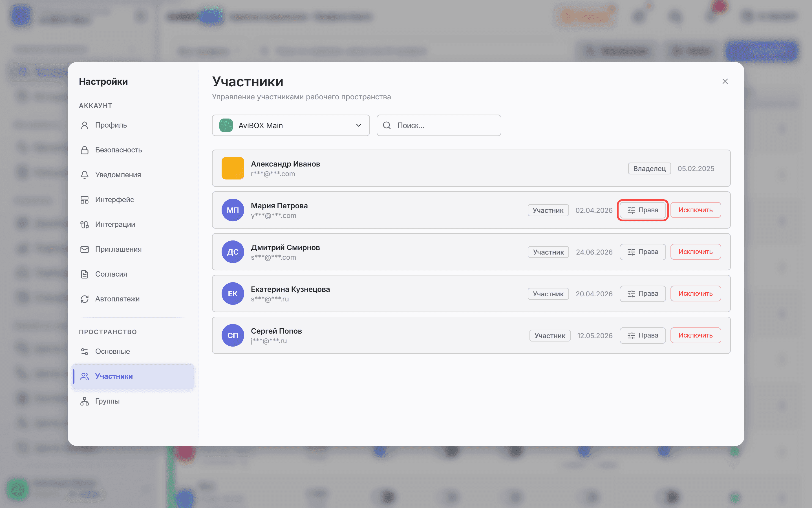Click the date 24.06.2026

pyautogui.click(x=594, y=252)
